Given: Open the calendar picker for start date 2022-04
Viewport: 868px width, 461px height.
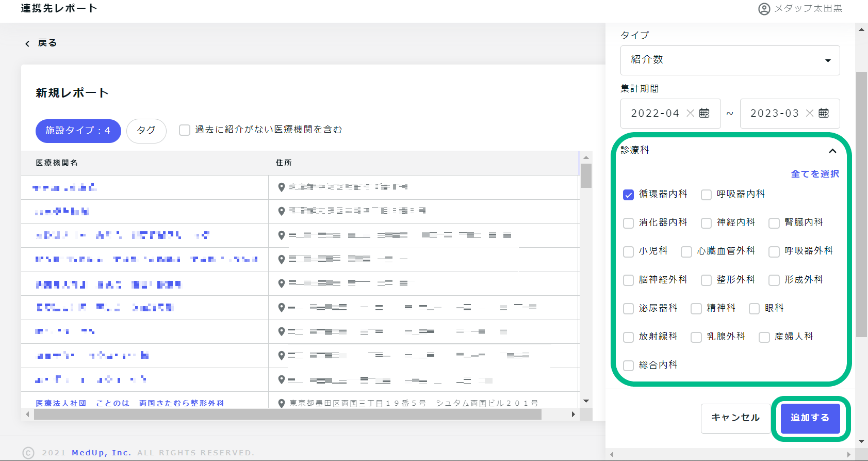Looking at the screenshot, I should [x=705, y=113].
